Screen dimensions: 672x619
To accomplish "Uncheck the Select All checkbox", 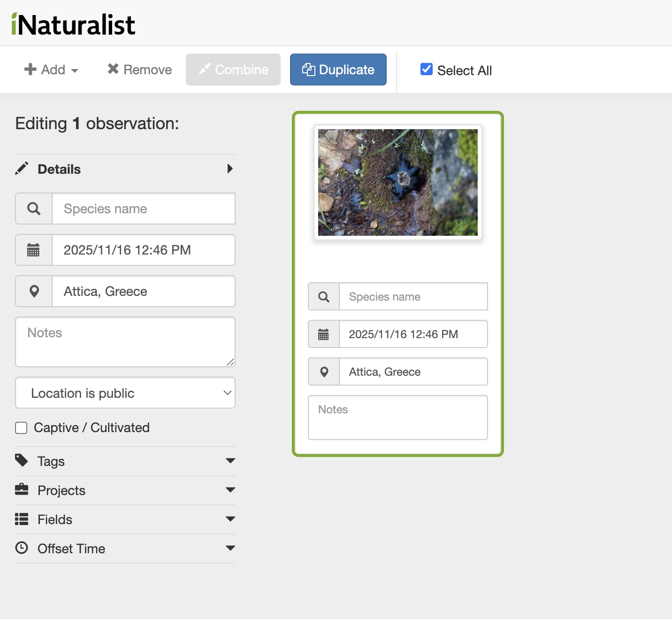I will tap(426, 70).
